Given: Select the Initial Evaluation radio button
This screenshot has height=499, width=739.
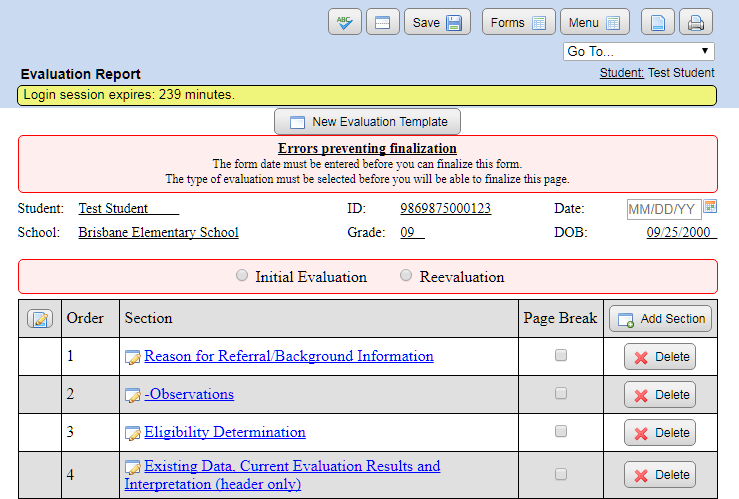Looking at the screenshot, I should (242, 276).
